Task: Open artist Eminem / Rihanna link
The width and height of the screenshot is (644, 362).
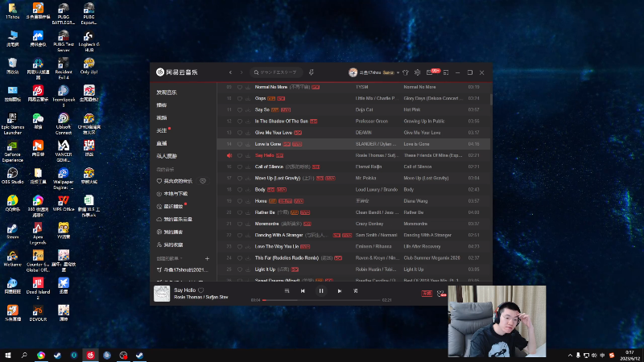Action: coord(374,247)
